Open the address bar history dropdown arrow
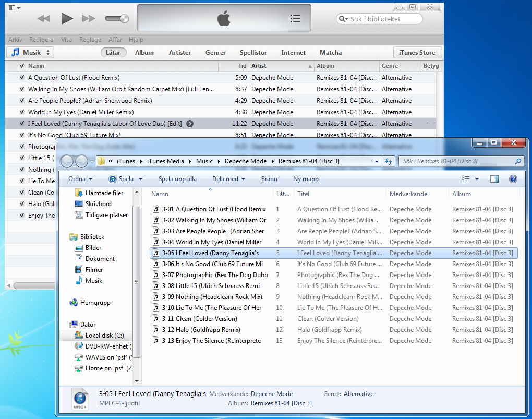Viewport: 532px width, 419px height. click(x=377, y=161)
